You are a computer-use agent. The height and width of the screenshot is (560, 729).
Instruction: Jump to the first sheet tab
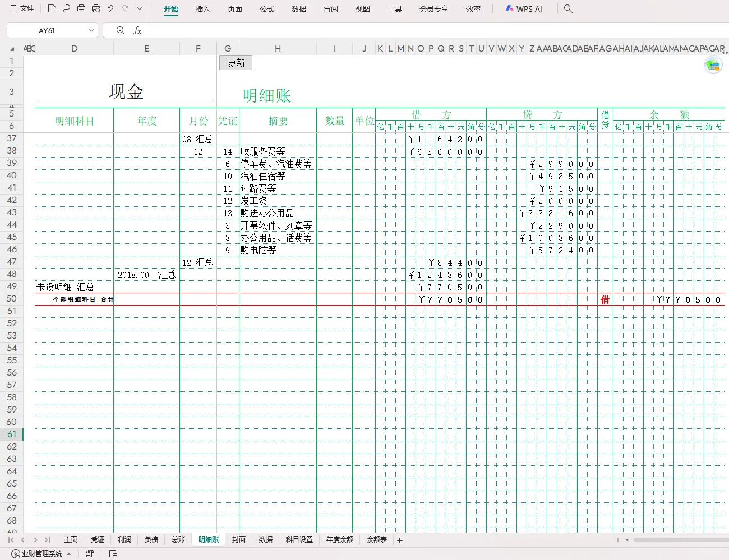tap(11, 540)
